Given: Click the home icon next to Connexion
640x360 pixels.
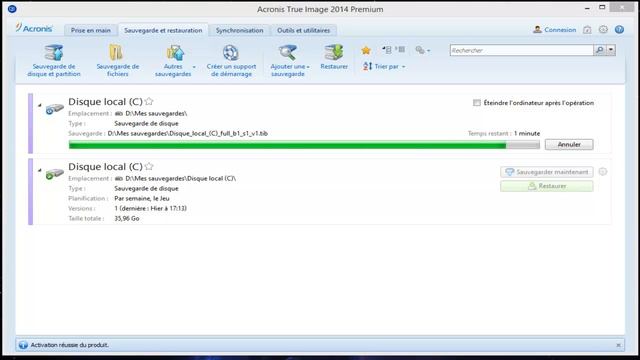Looking at the screenshot, I should click(587, 29).
